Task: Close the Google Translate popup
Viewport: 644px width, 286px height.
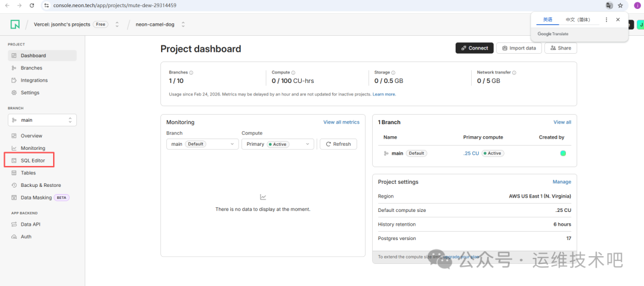Action: coord(618,20)
